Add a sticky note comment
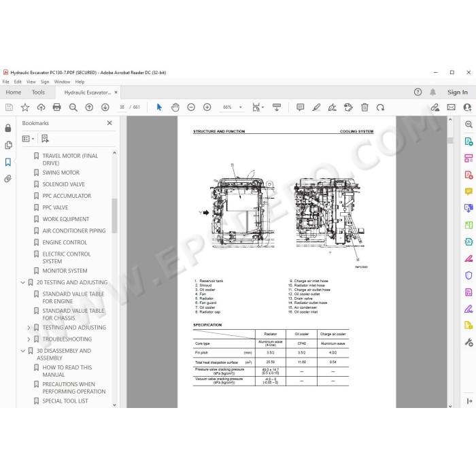 (x=301, y=107)
